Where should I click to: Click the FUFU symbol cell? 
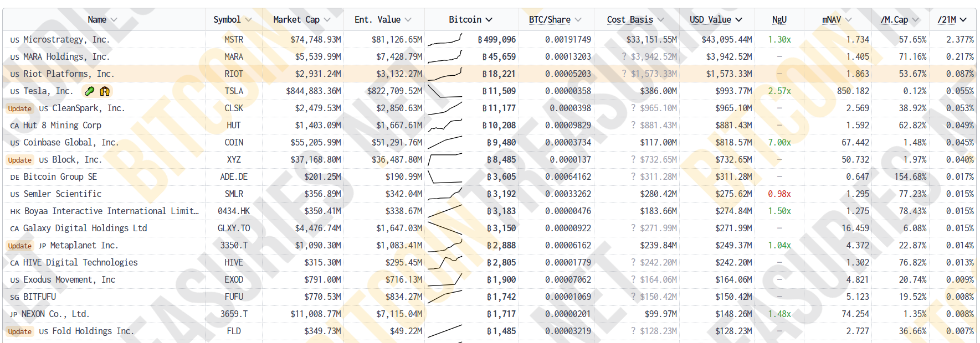[234, 297]
